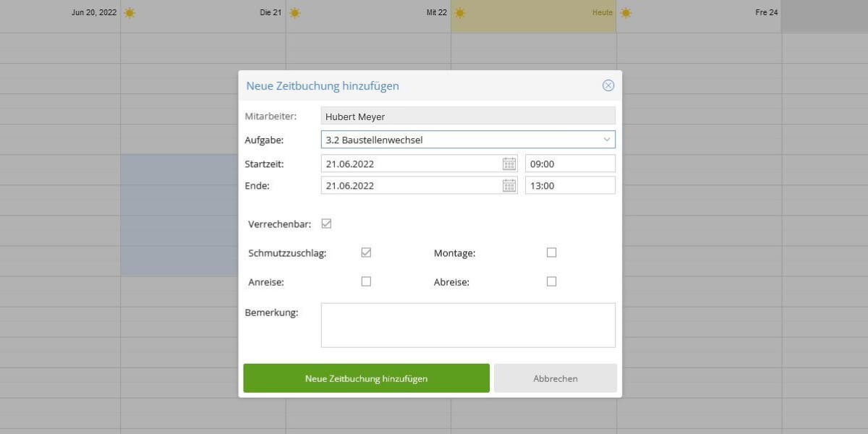Click inside the Bemerkung text area
868x434 pixels.
467,324
